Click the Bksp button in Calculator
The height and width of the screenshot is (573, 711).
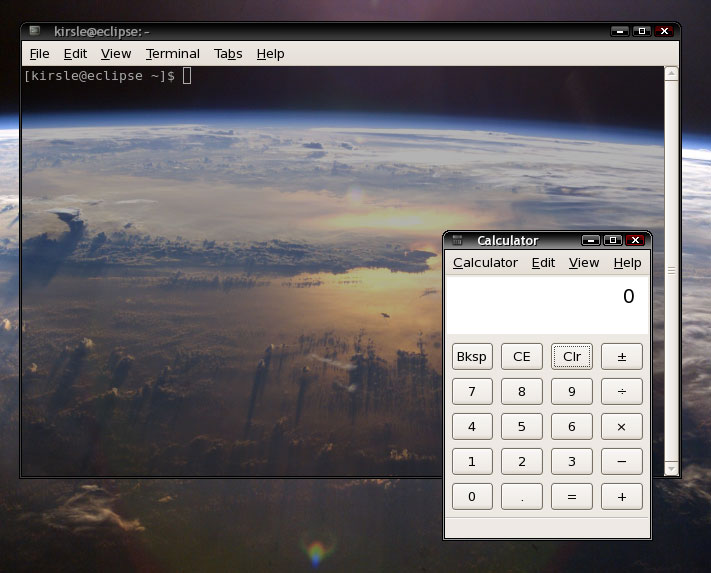[472, 357]
